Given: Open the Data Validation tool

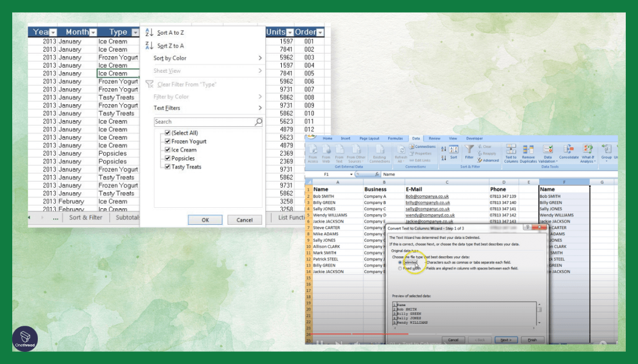Looking at the screenshot, I should pyautogui.click(x=547, y=151).
